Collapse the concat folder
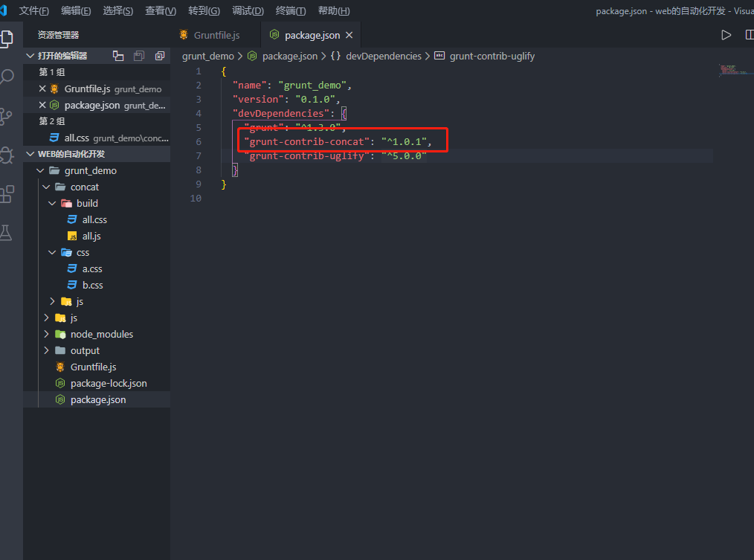Viewport: 754px width, 560px height. [46, 187]
